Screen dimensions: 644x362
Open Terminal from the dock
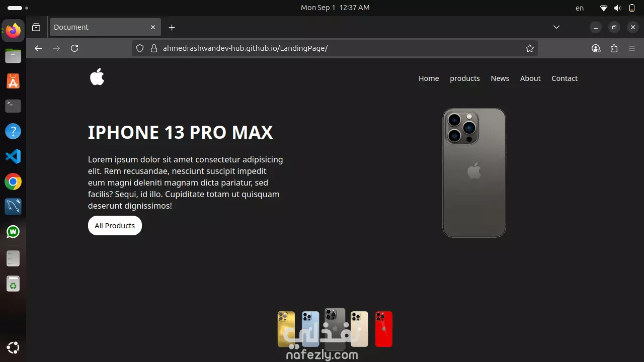[x=13, y=106]
